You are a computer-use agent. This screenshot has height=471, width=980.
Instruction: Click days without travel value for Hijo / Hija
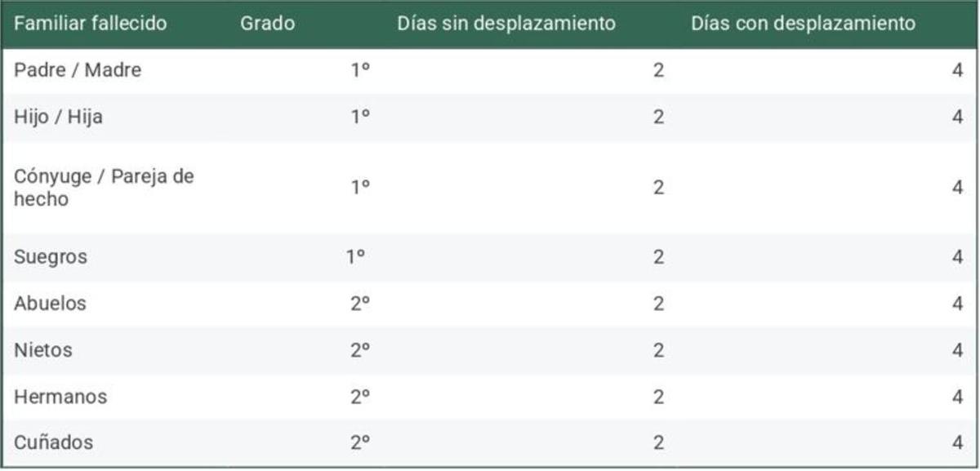658,117
